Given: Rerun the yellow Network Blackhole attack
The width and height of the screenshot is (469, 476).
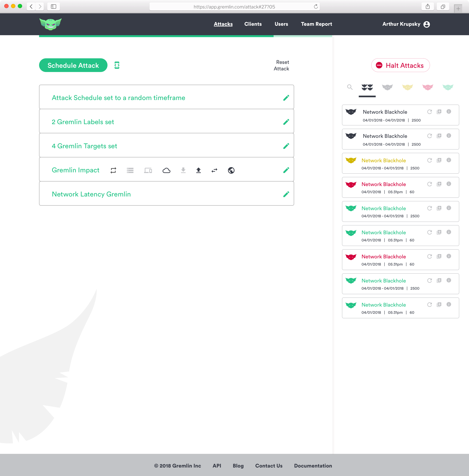Looking at the screenshot, I should 430,160.
